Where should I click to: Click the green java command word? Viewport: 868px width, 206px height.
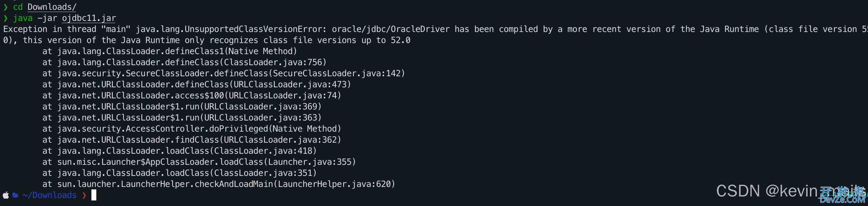point(23,18)
